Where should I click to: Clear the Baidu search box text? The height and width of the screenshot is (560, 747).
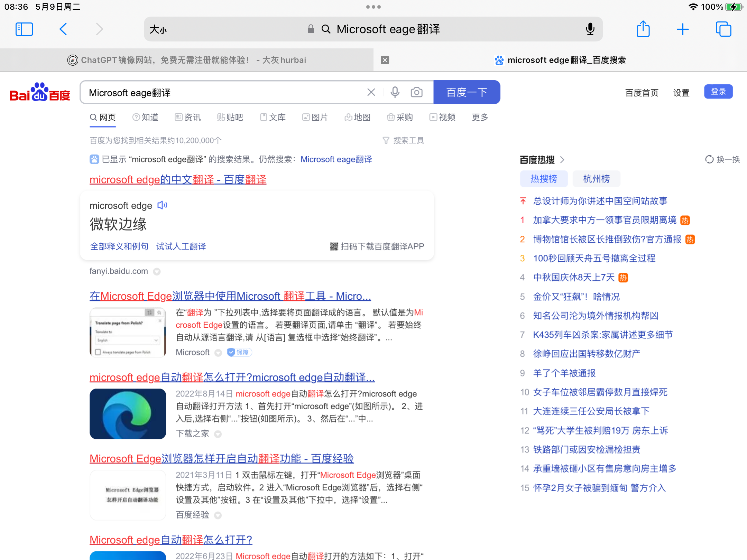tap(371, 92)
